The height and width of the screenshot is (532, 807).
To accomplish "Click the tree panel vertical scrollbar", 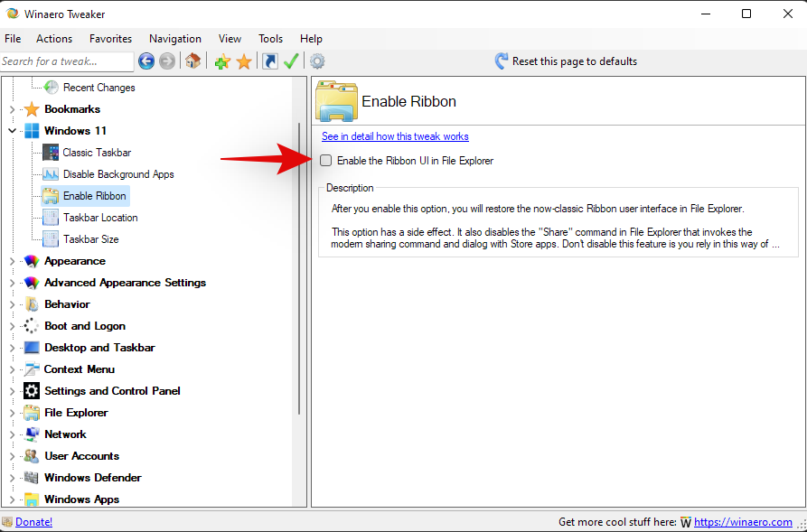I will 299,268.
